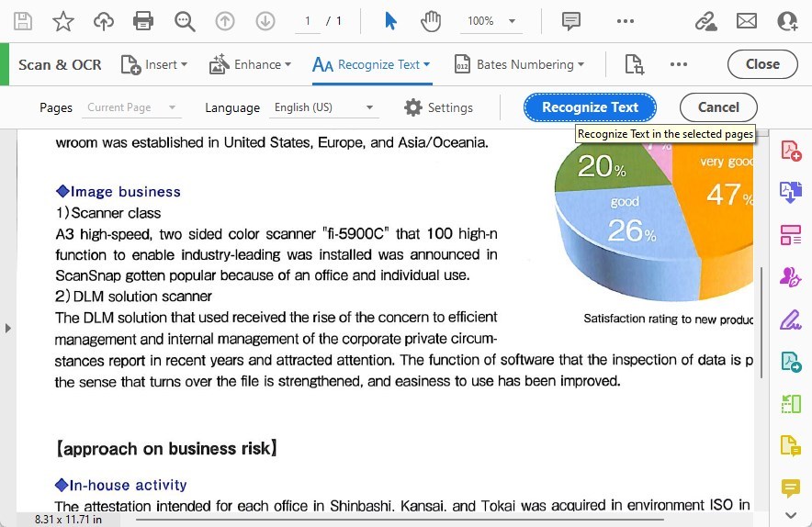
Task: Open the Create PDF tool in sidebar
Action: click(x=791, y=151)
